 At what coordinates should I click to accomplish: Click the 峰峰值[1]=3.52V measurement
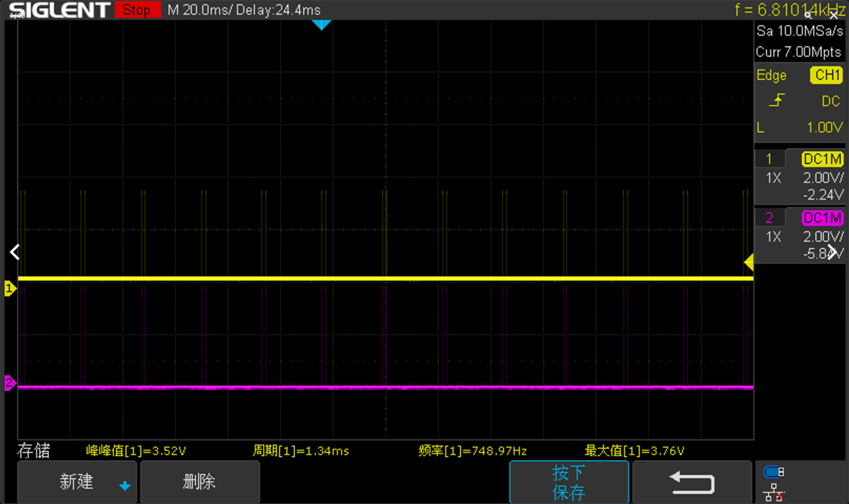coord(136,451)
